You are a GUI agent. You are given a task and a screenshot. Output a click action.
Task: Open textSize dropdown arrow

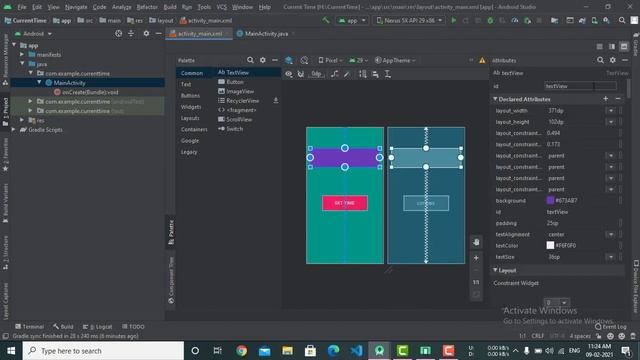tap(611, 257)
